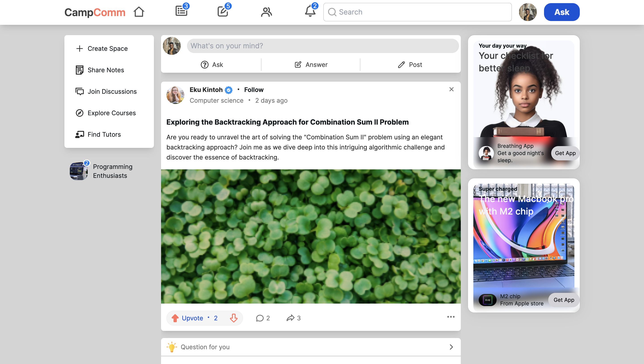Screen dimensions: 644x364
Task: Open the feed list icon with badge 3
Action: click(181, 11)
